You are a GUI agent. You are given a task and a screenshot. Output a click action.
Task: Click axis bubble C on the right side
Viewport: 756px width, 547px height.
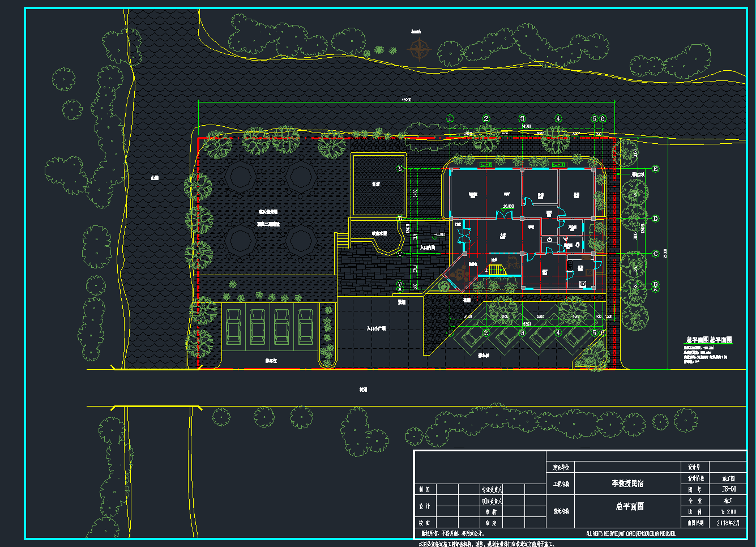point(656,254)
